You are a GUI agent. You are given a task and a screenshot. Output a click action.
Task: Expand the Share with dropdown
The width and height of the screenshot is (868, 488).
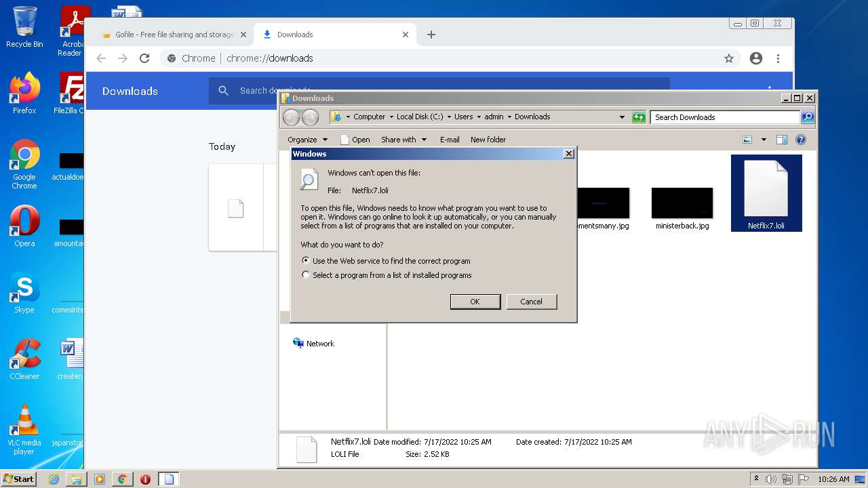(x=404, y=140)
